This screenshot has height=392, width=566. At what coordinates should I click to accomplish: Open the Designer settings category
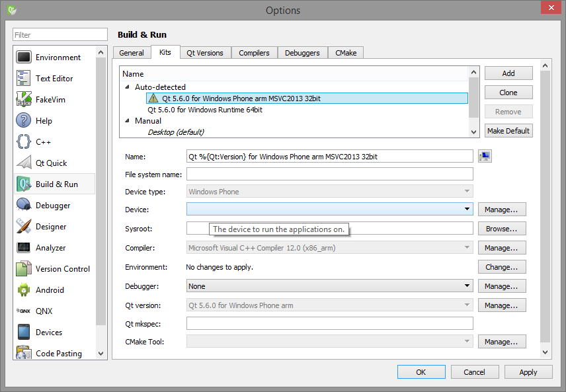tap(51, 227)
